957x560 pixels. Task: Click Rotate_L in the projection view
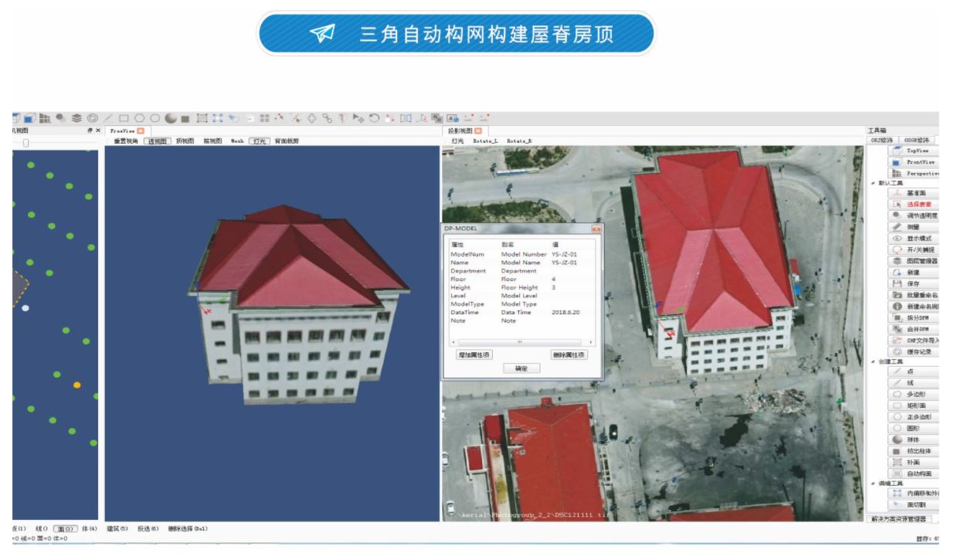click(x=487, y=141)
